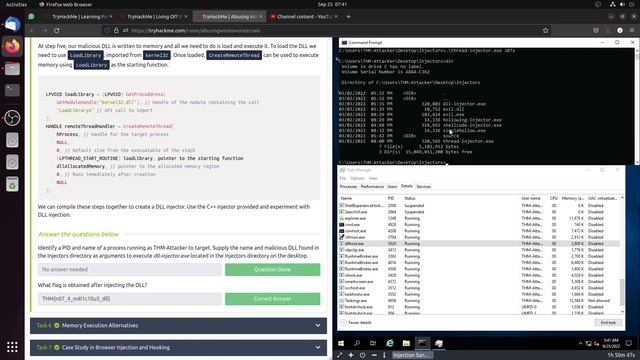Expand Task 6 Memory Execution Alternatives
Viewport: 640px width, 360px height.
[x=178, y=326]
